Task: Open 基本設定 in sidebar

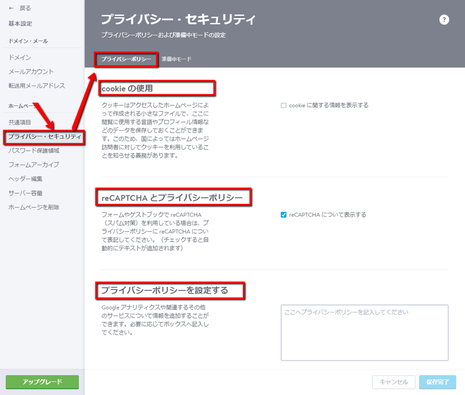Action: (20, 24)
